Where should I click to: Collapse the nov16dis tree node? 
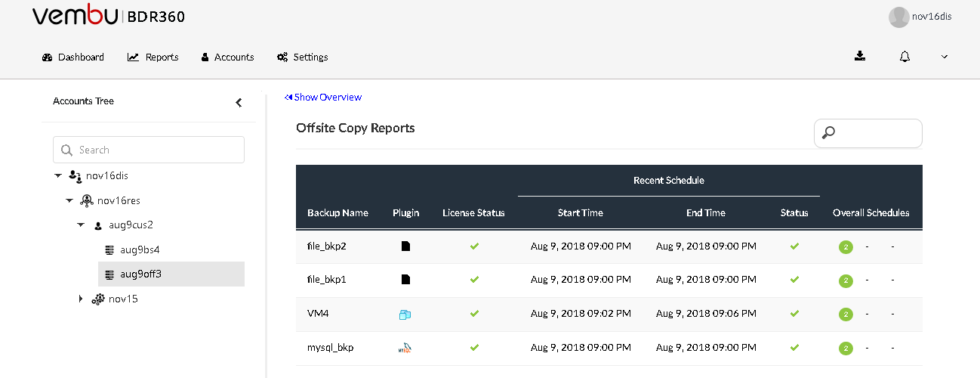tap(58, 175)
